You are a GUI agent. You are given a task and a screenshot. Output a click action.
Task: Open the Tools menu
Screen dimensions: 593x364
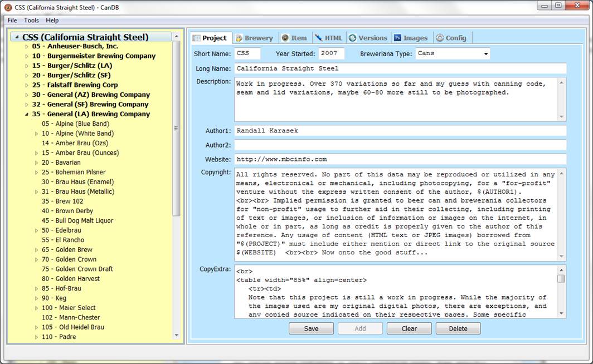pyautogui.click(x=31, y=21)
